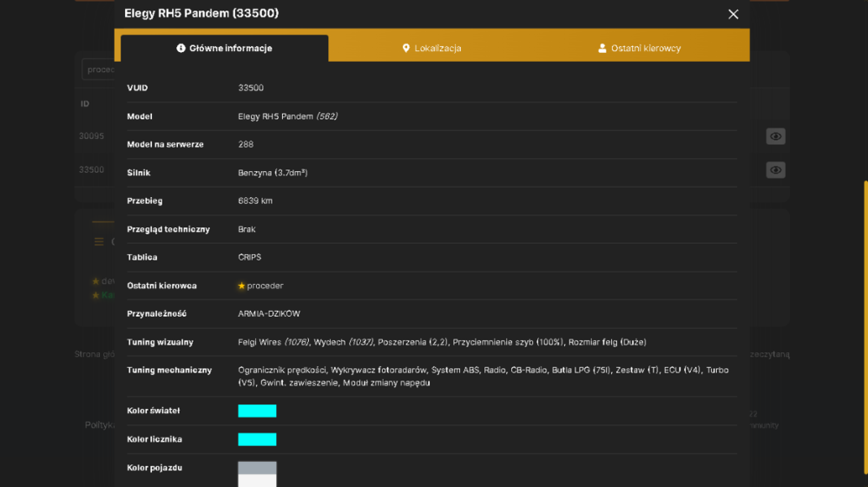Click the ARMIA-DZIKÓW affiliation value
The width and height of the screenshot is (868, 487).
click(269, 313)
